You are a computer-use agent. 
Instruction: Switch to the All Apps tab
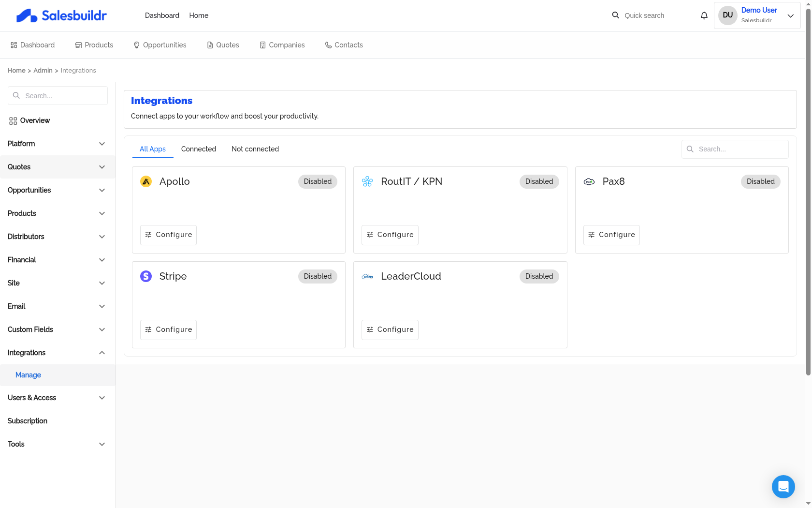pos(153,149)
